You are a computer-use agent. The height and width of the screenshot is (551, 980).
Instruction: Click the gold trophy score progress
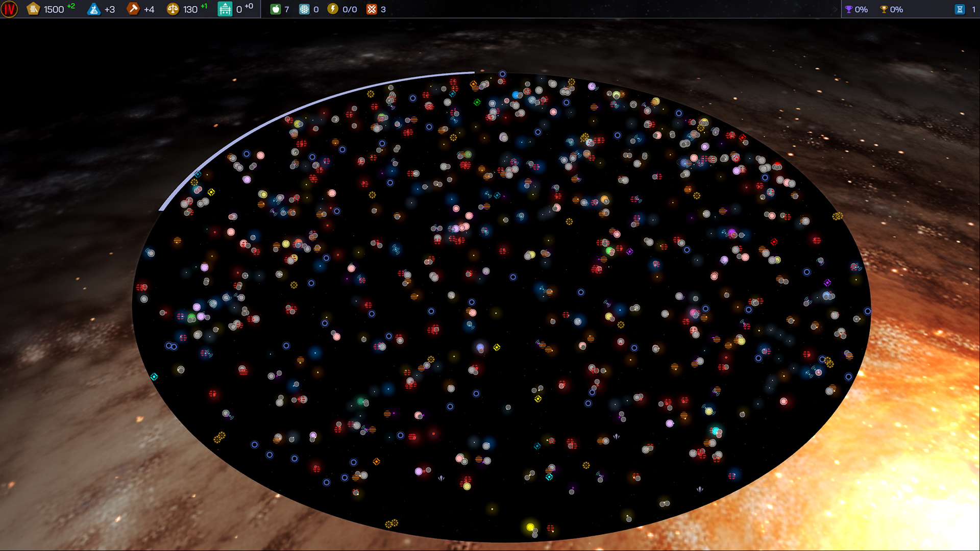click(x=884, y=9)
